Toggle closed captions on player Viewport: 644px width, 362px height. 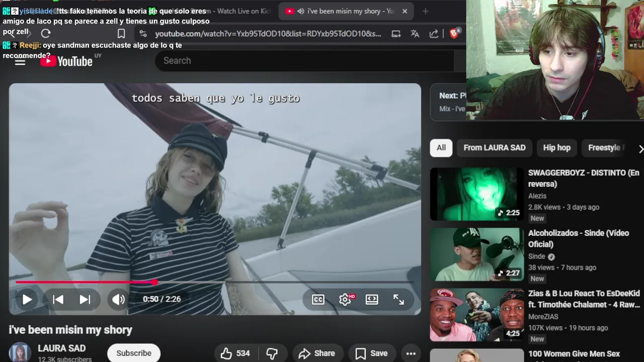coord(318,300)
